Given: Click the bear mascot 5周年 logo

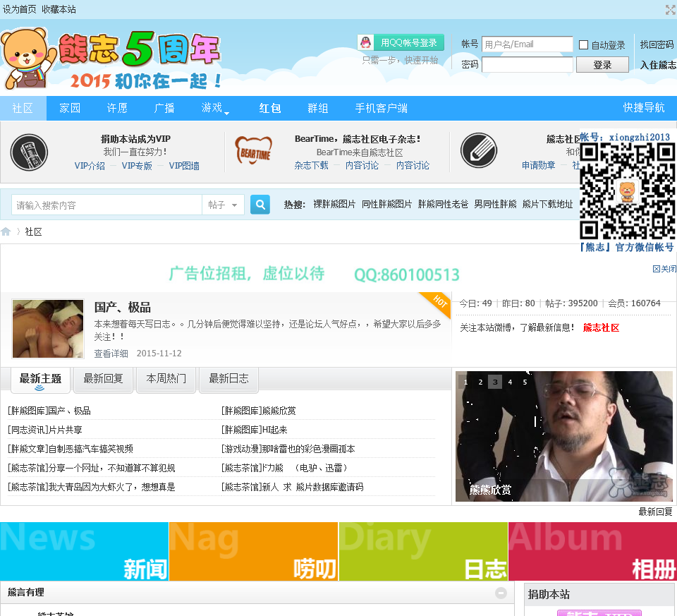Looking at the screenshot, I should click(111, 59).
